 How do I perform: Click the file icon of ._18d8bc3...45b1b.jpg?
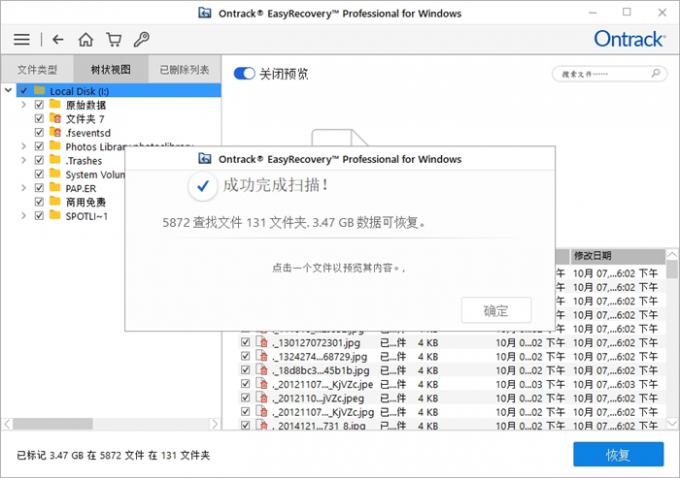(262, 370)
